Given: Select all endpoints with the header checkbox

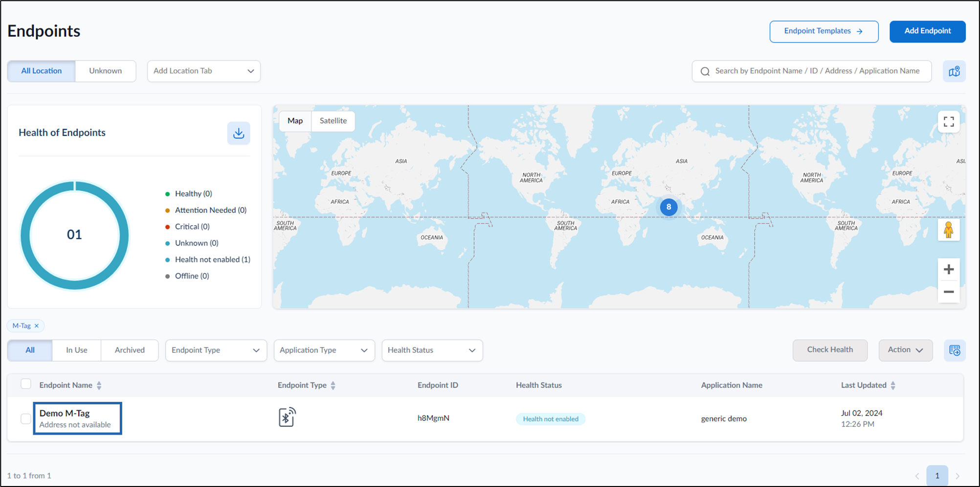Looking at the screenshot, I should (x=26, y=384).
